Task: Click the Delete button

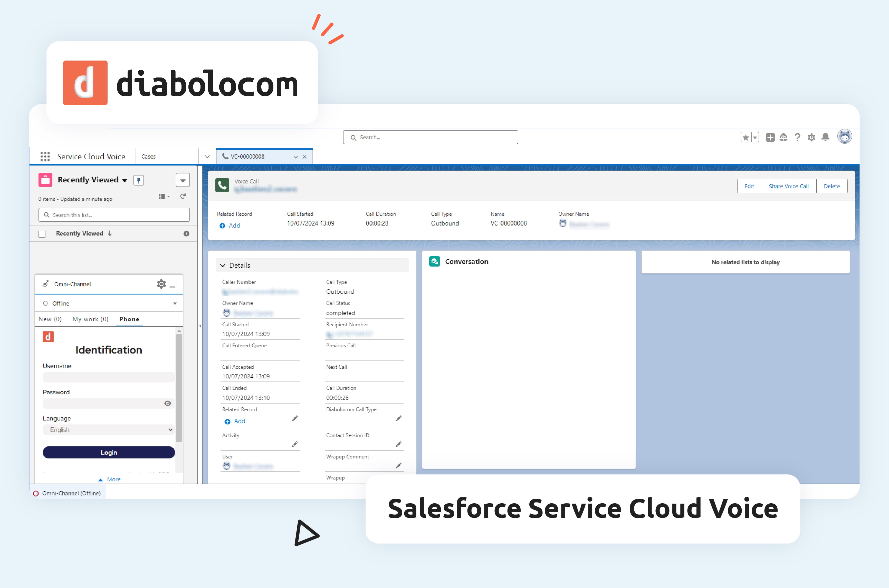Action: coord(831,186)
